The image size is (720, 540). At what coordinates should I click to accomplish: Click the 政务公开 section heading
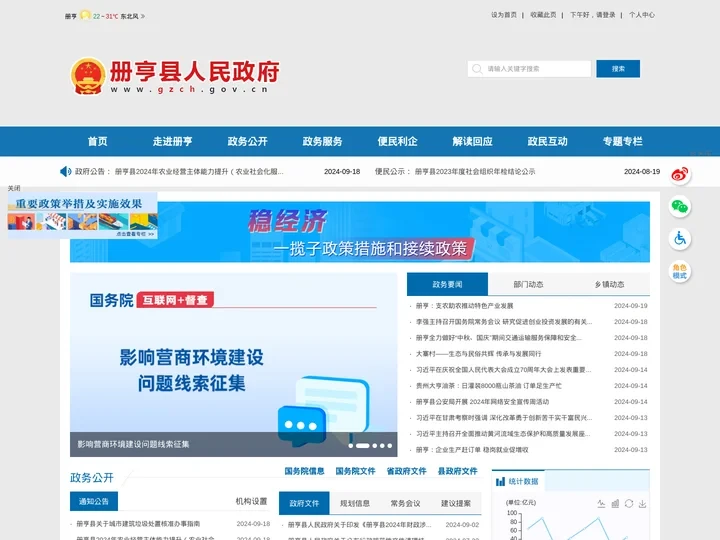pyautogui.click(x=92, y=478)
